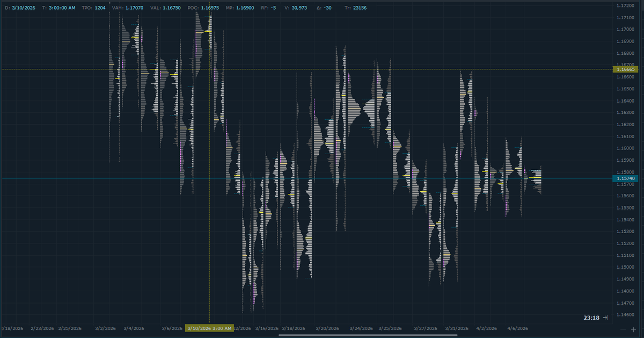Screen dimensions: 644x338
Task: Select price axis label 1.15200
Action: click(x=626, y=243)
